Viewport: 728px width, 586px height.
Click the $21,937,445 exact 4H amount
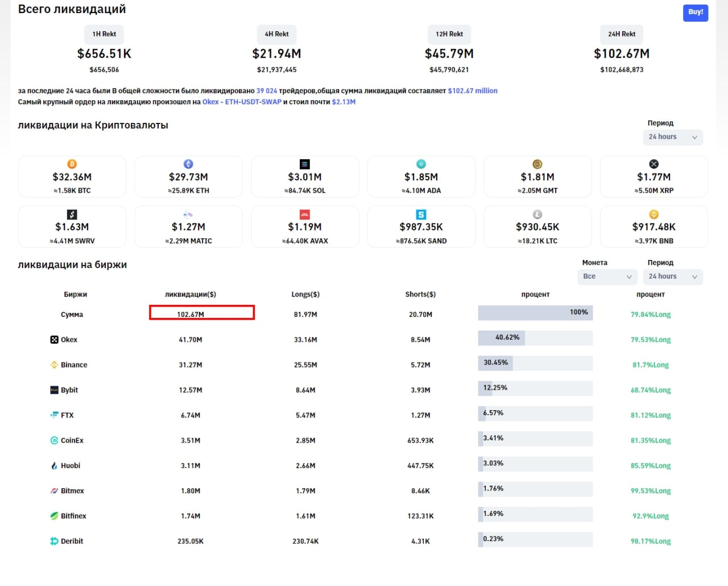point(276,70)
